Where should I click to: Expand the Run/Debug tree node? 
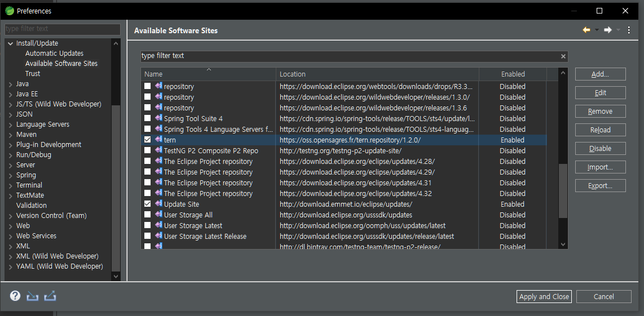pyautogui.click(x=10, y=155)
